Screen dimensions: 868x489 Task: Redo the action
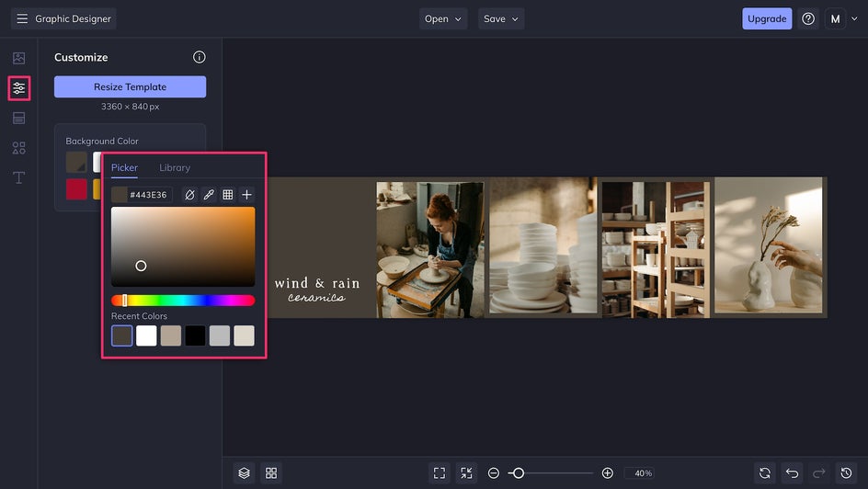click(819, 473)
